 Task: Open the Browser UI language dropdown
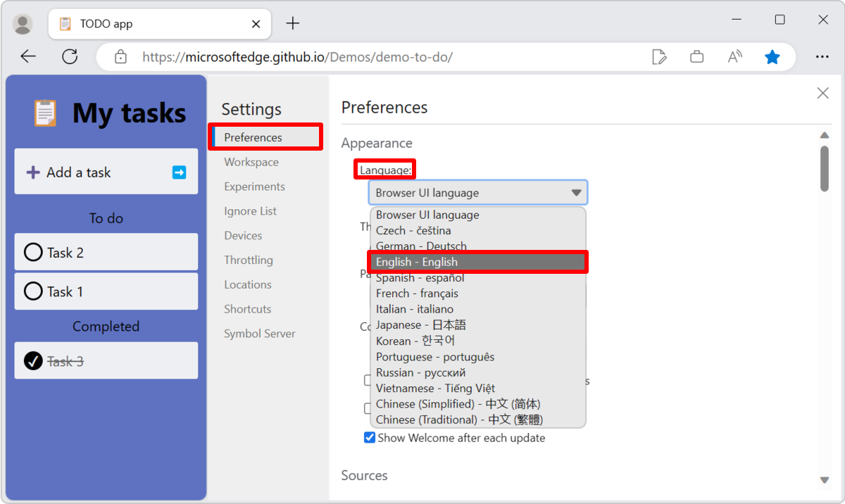[x=477, y=191]
